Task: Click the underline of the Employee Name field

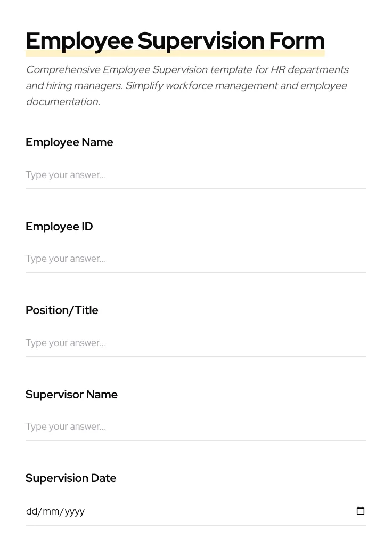Action: click(x=195, y=189)
